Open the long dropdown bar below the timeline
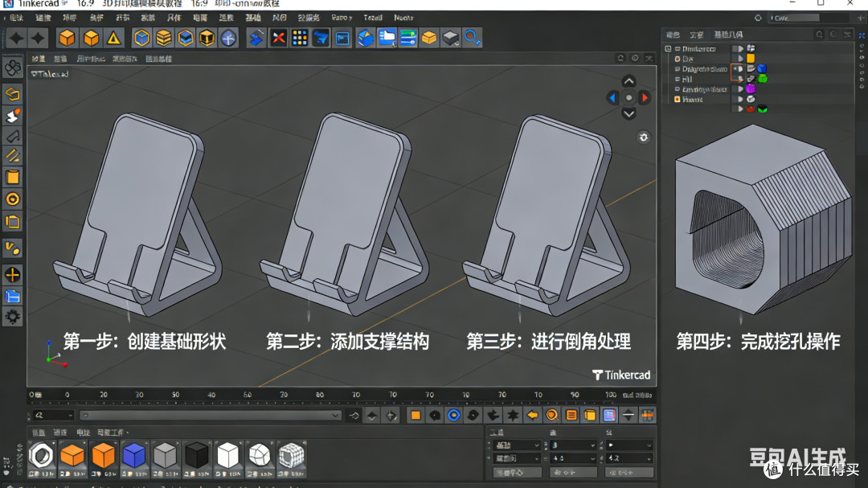The image size is (868, 488). point(211,415)
